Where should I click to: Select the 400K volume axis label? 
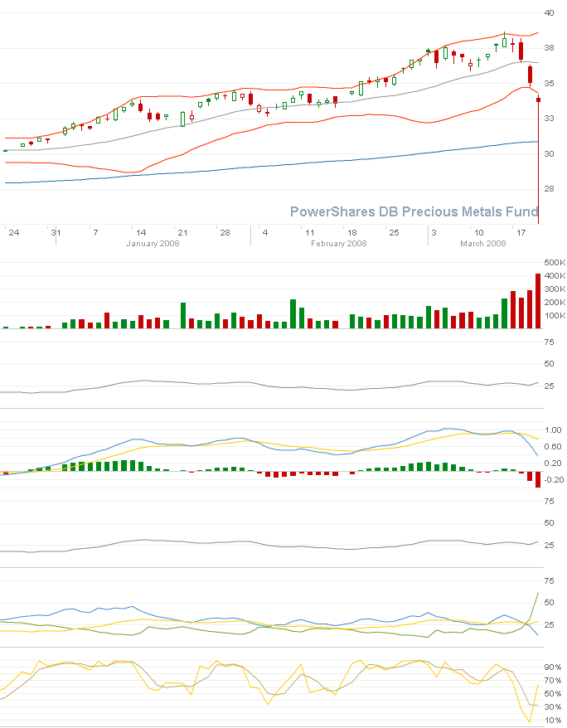click(x=555, y=276)
